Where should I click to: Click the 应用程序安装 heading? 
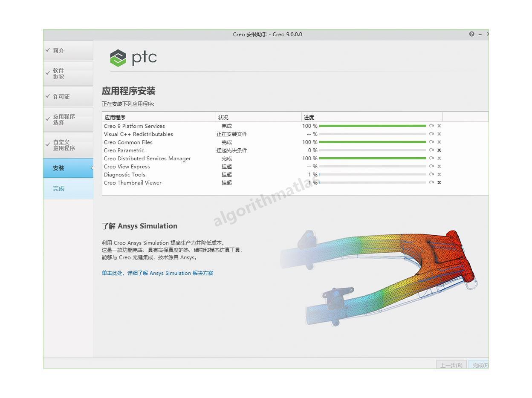[128, 91]
